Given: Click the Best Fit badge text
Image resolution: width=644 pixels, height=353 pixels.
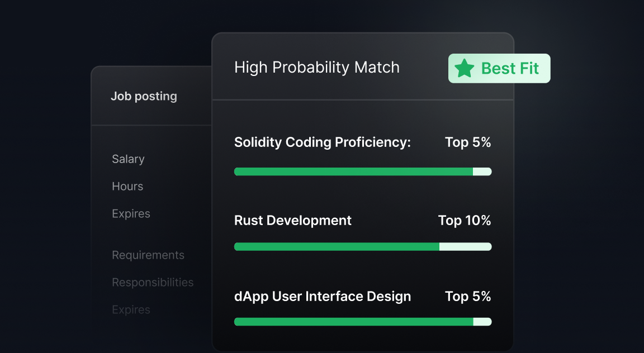Looking at the screenshot, I should [x=510, y=69].
